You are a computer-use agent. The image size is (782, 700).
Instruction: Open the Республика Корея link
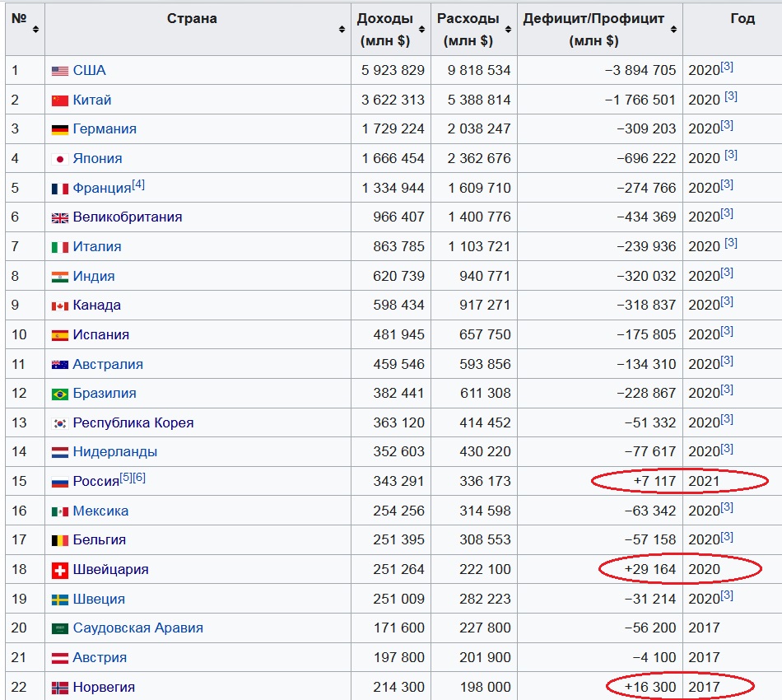click(x=133, y=422)
